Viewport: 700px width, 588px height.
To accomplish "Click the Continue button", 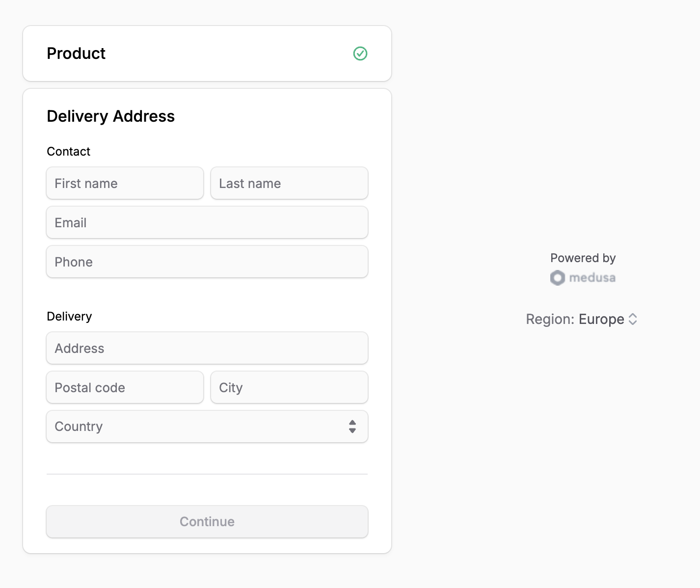I will 207,522.
